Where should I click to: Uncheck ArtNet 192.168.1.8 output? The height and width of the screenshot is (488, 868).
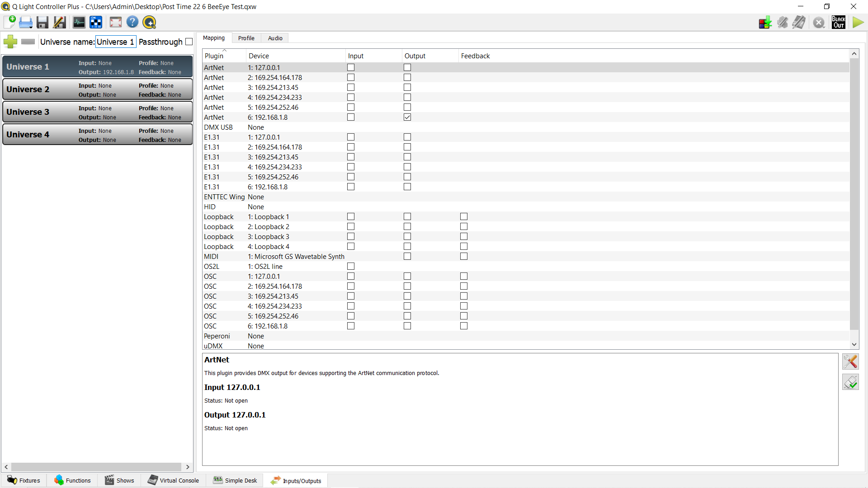tap(407, 117)
